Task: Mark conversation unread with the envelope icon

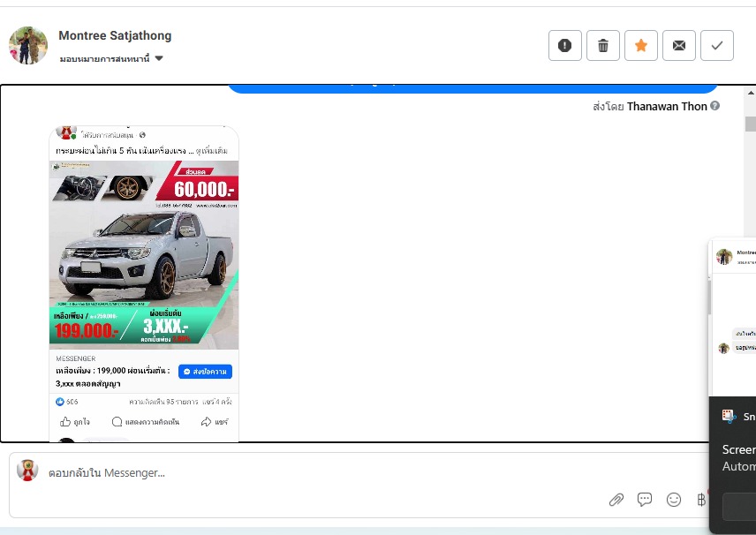Action: point(679,45)
